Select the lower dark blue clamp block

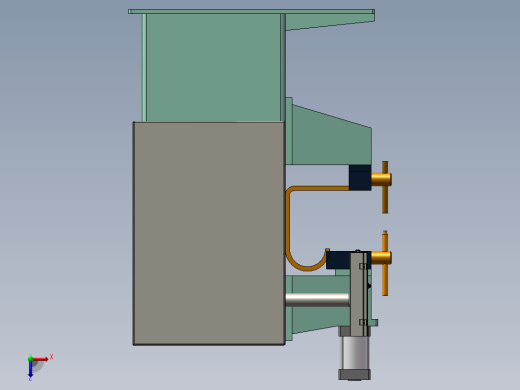pyautogui.click(x=338, y=260)
